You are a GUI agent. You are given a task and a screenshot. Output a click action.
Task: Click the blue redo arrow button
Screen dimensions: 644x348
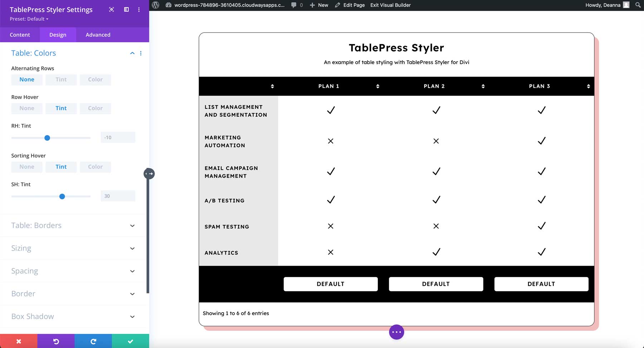(93, 341)
